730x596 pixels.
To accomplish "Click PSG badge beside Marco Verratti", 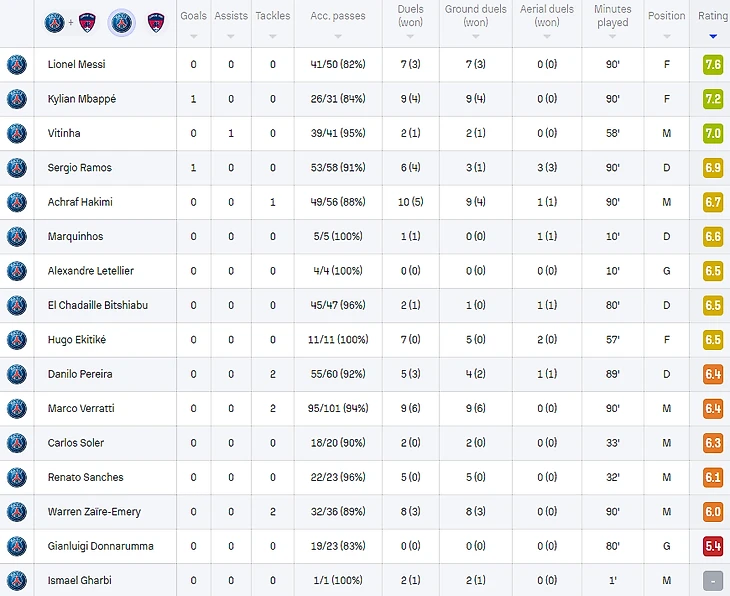I will (17, 408).
